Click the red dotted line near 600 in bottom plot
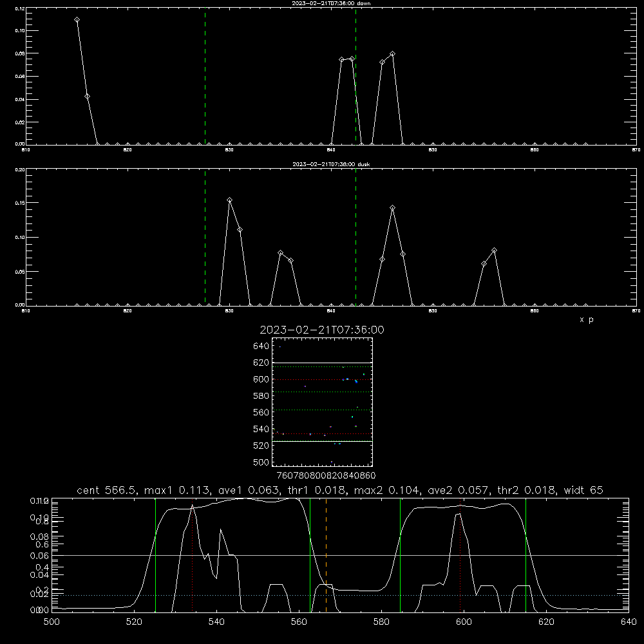This screenshot has width=644, height=644. 460,555
